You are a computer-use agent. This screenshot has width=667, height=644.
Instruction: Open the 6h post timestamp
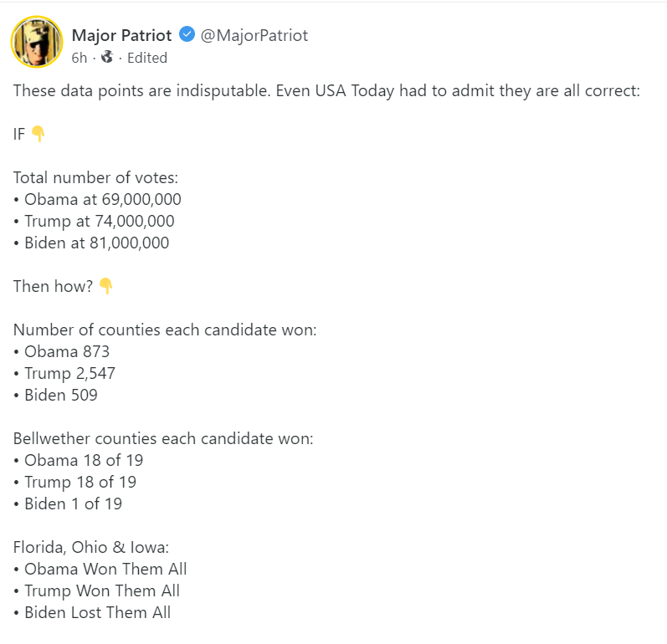pyautogui.click(x=79, y=58)
